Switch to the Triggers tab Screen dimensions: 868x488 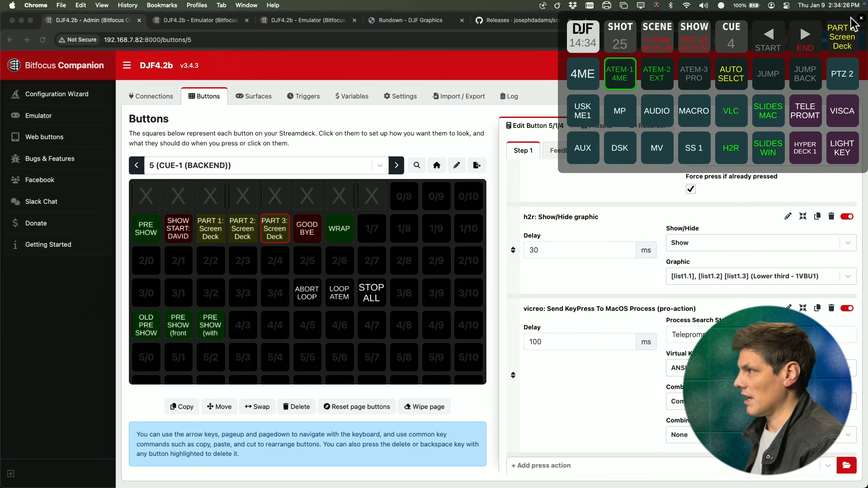coord(303,96)
